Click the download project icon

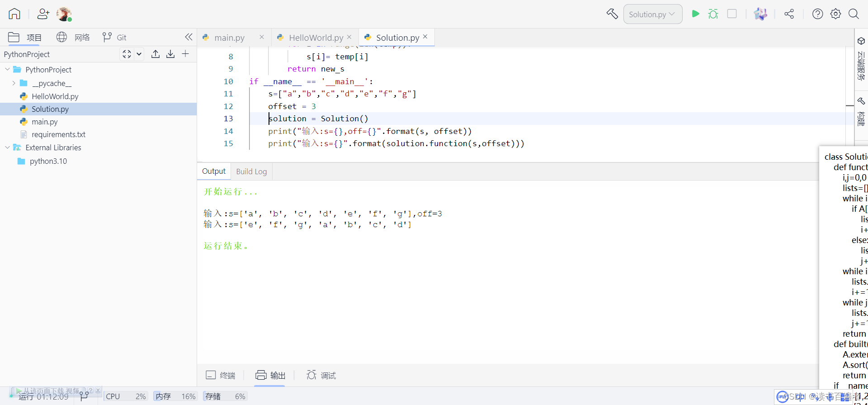[x=170, y=54]
